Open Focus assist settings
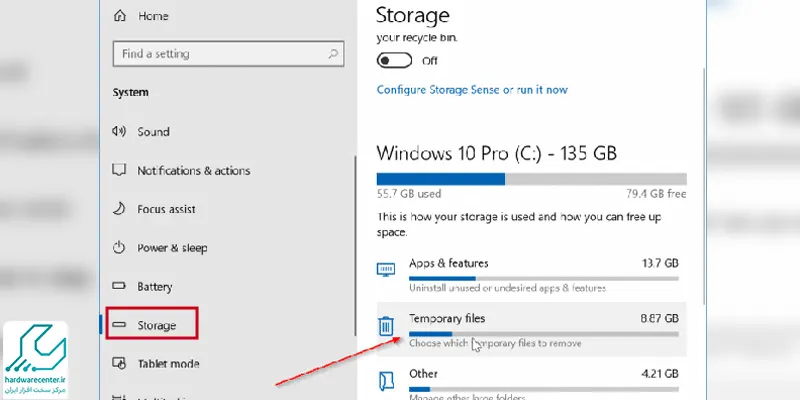This screenshot has height=400, width=800. coord(166,209)
